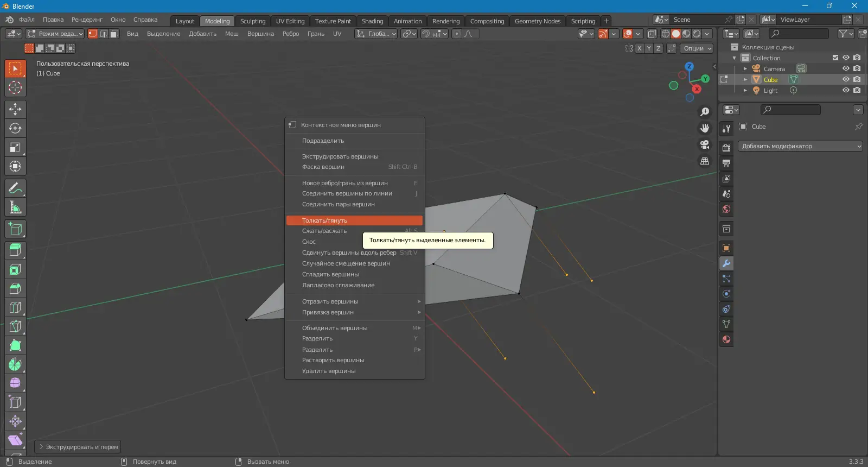Uncheck the Collection exclude checkbox
The width and height of the screenshot is (868, 467).
pyautogui.click(x=835, y=58)
